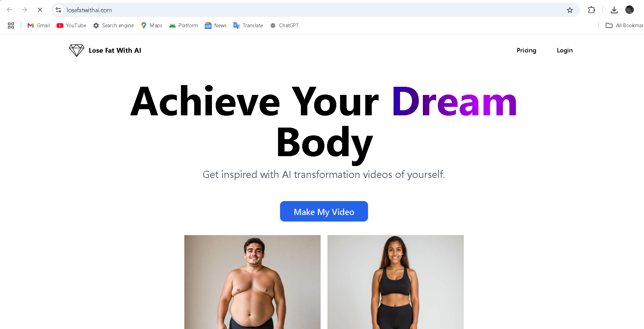Expand the All Bookmarks folder
Image resolution: width=644 pixels, height=329 pixels.
click(624, 26)
